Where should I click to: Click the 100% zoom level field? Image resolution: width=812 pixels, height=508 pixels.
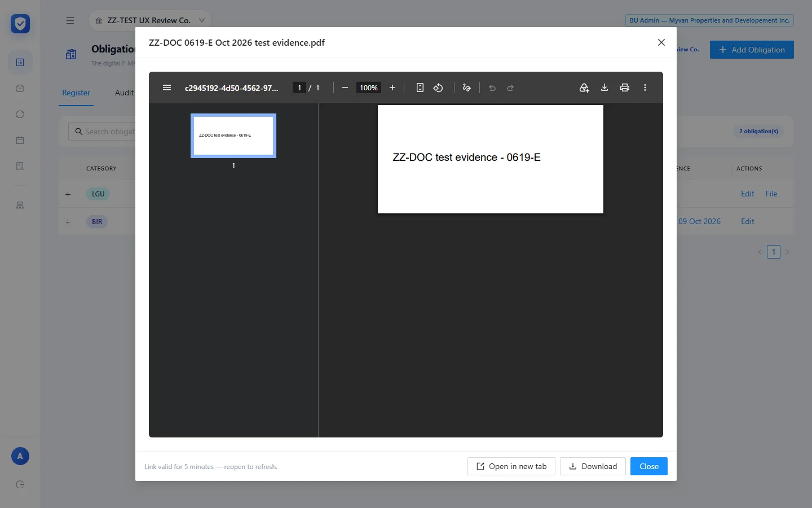click(369, 87)
